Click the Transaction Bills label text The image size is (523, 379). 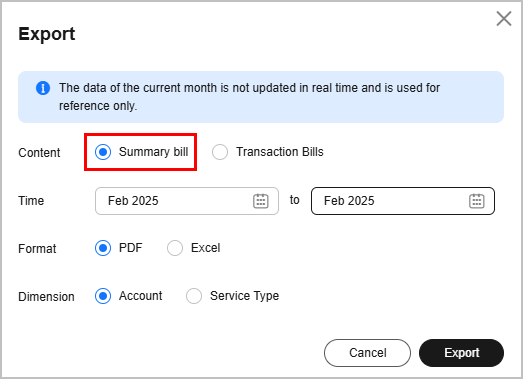pos(280,152)
